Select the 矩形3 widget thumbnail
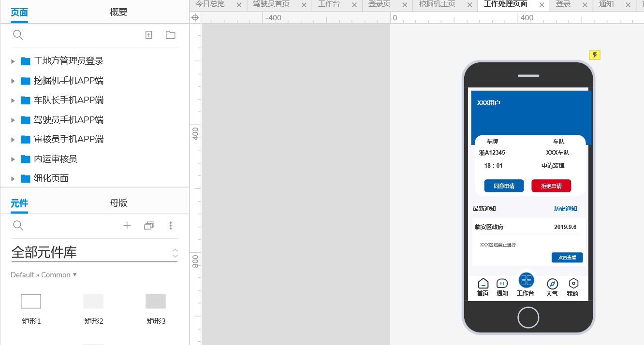 pyautogui.click(x=156, y=302)
